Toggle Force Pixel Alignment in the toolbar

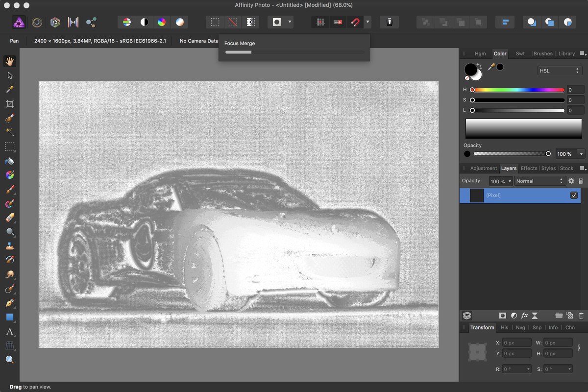coord(320,22)
